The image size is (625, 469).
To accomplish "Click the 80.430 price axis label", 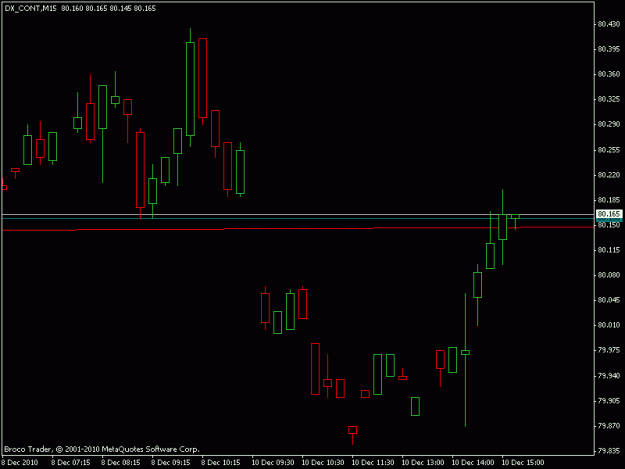I will (609, 24).
